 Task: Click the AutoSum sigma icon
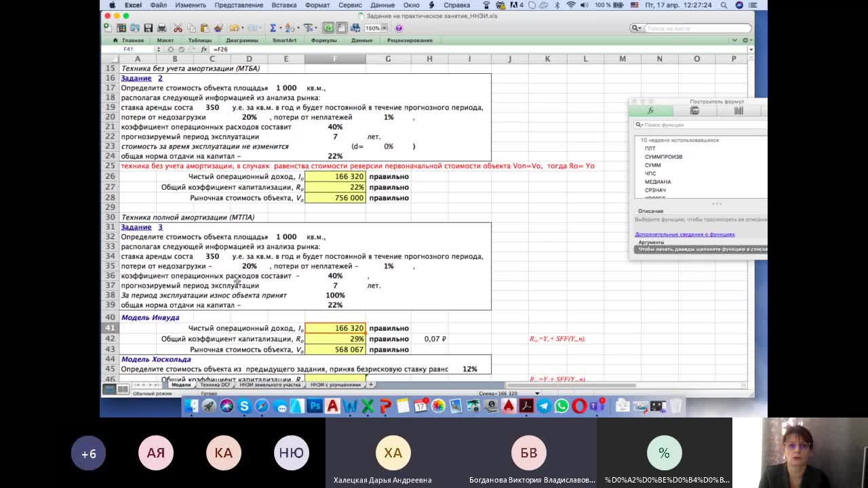[273, 28]
